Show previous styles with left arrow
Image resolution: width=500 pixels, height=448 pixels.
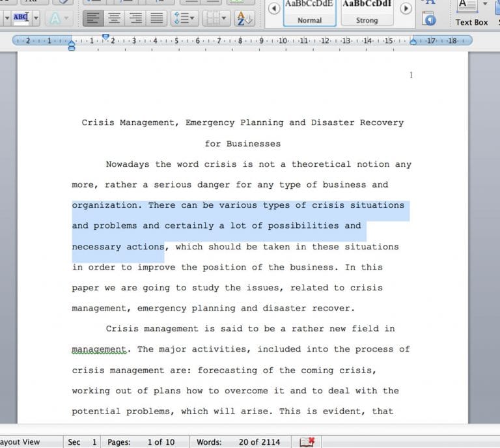pyautogui.click(x=274, y=8)
